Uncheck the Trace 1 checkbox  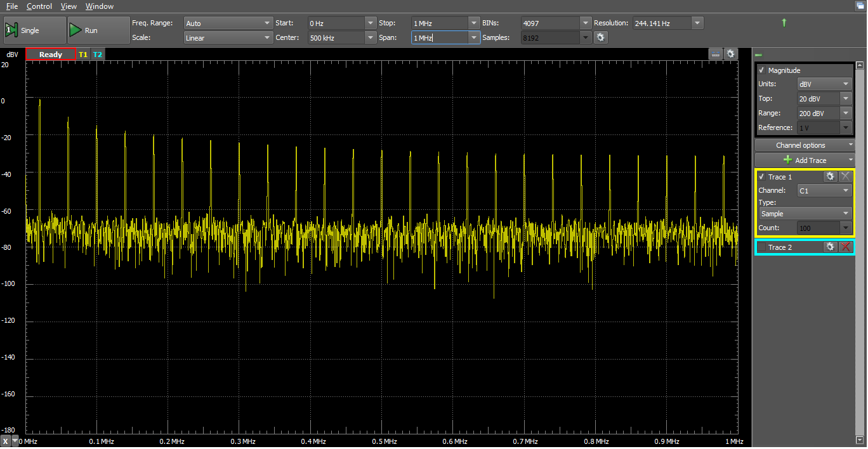[762, 177]
